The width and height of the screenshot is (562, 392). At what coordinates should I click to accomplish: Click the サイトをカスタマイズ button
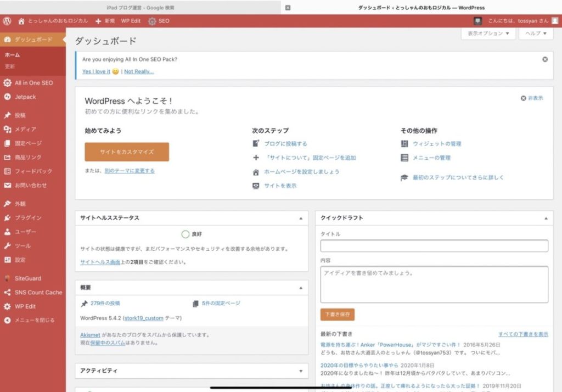[x=127, y=152]
